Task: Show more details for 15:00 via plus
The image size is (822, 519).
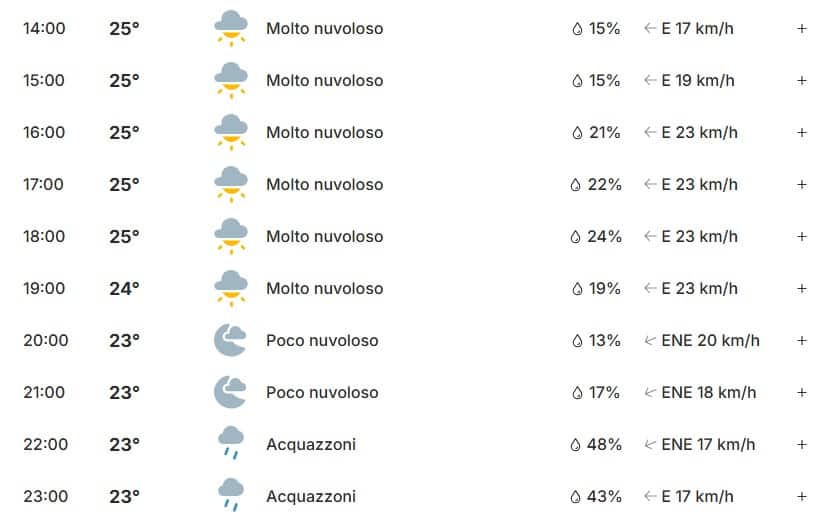Action: coord(802,81)
